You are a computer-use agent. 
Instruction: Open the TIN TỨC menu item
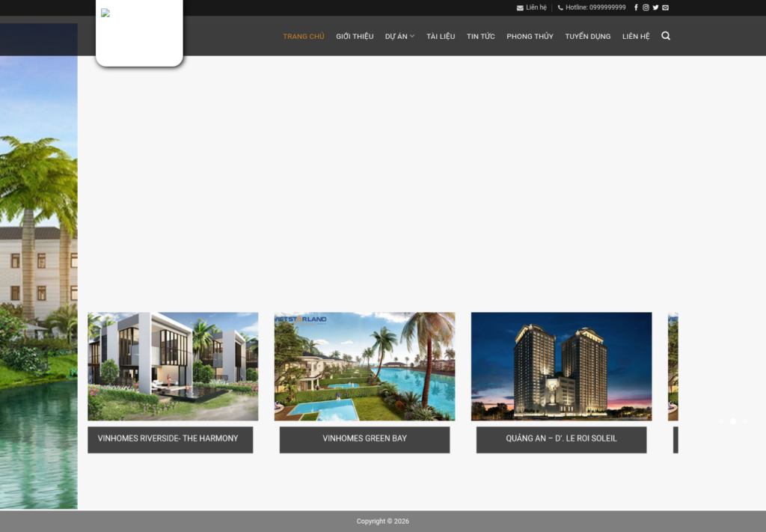coord(481,36)
